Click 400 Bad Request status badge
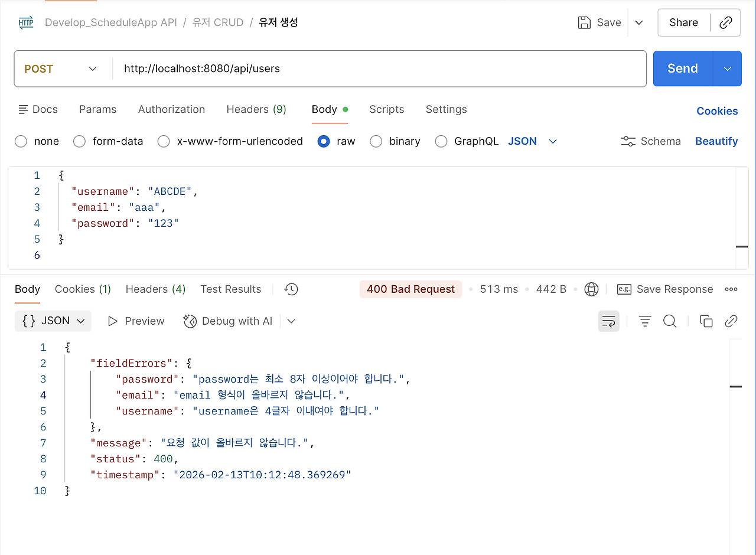The image size is (756, 555). click(410, 289)
